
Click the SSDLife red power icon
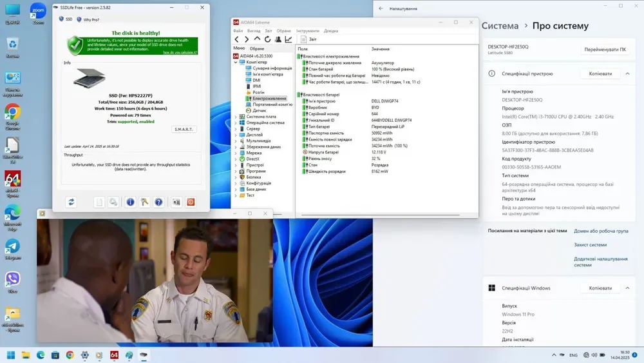(x=191, y=202)
